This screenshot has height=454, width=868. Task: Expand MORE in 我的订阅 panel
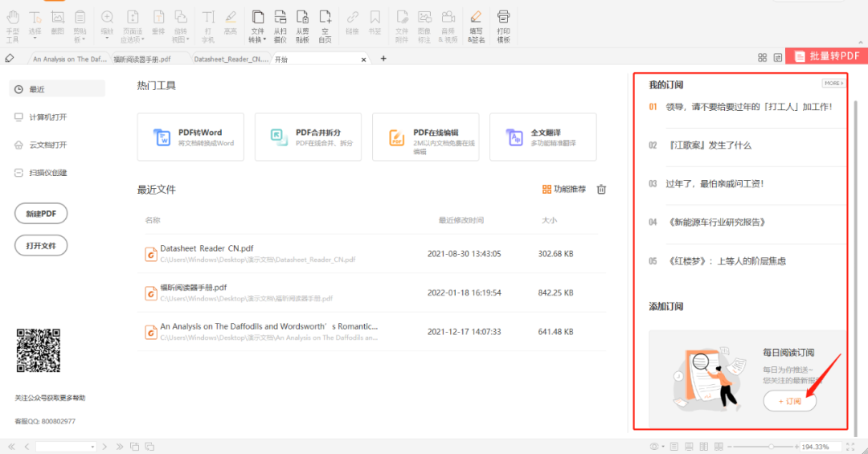coord(833,84)
